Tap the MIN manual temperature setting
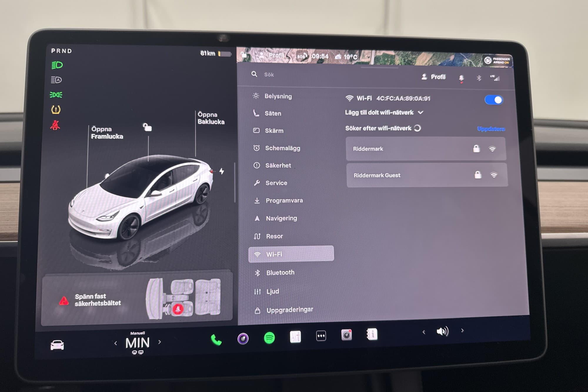 tap(137, 342)
